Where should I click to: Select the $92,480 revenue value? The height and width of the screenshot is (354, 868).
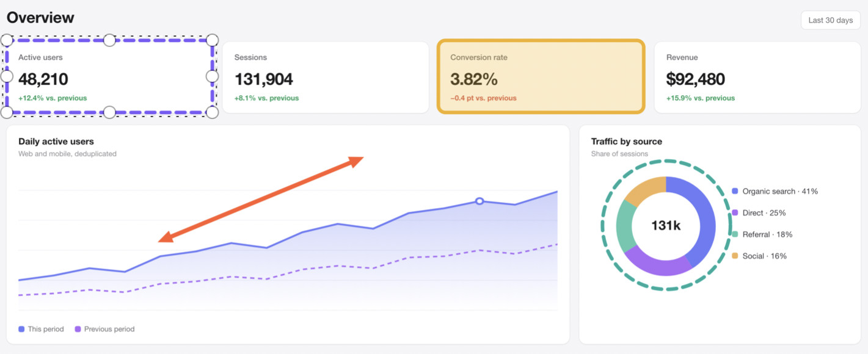point(696,79)
